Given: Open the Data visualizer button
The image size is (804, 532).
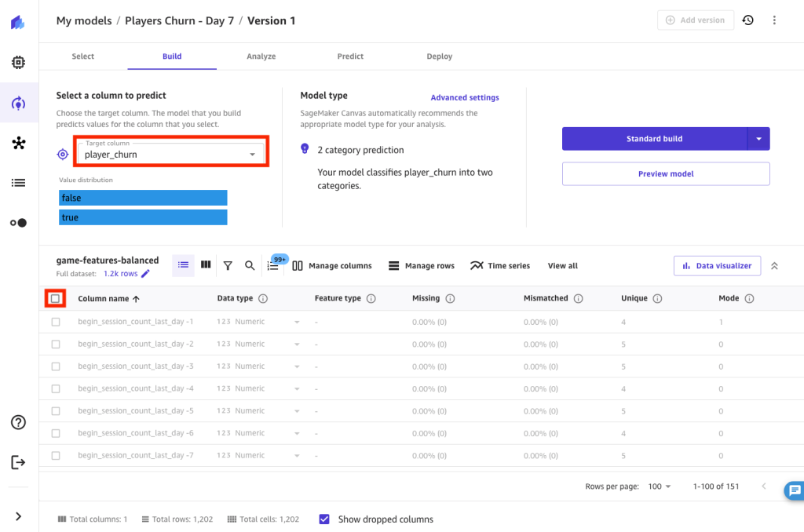Looking at the screenshot, I should [717, 265].
